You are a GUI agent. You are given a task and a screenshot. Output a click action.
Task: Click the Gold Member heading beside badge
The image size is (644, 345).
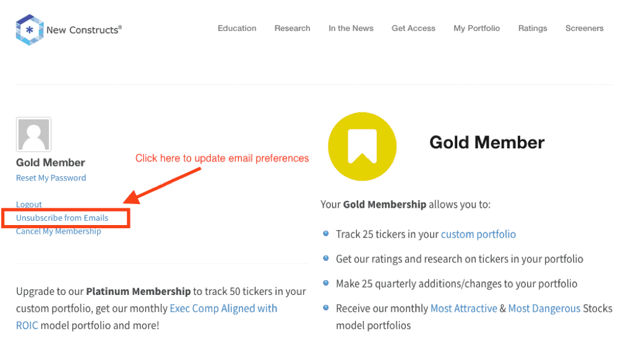pyautogui.click(x=487, y=143)
